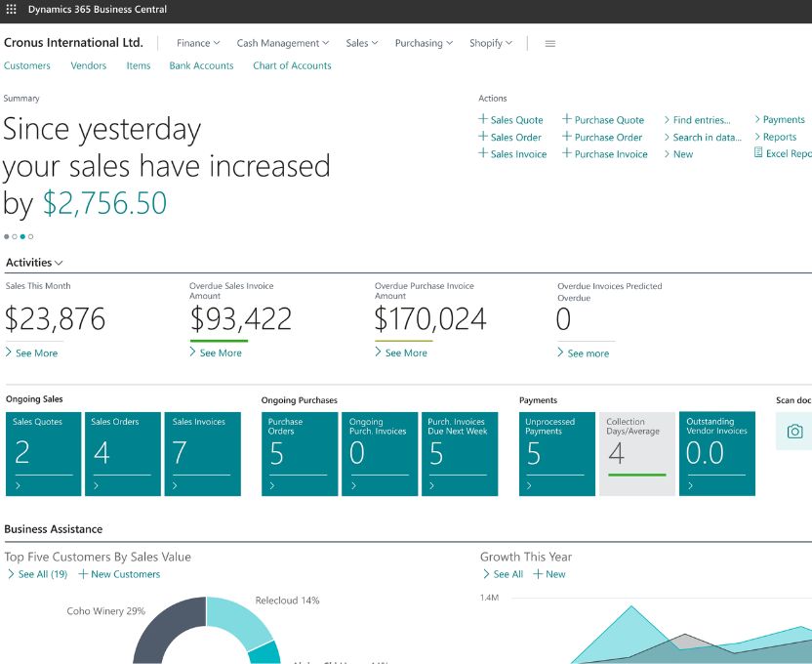Expand the Finance menu

[x=198, y=44]
